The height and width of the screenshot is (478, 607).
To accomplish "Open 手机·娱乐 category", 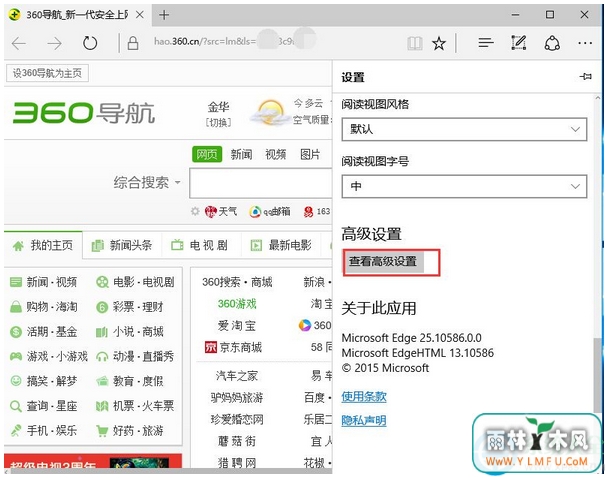I will [43, 431].
